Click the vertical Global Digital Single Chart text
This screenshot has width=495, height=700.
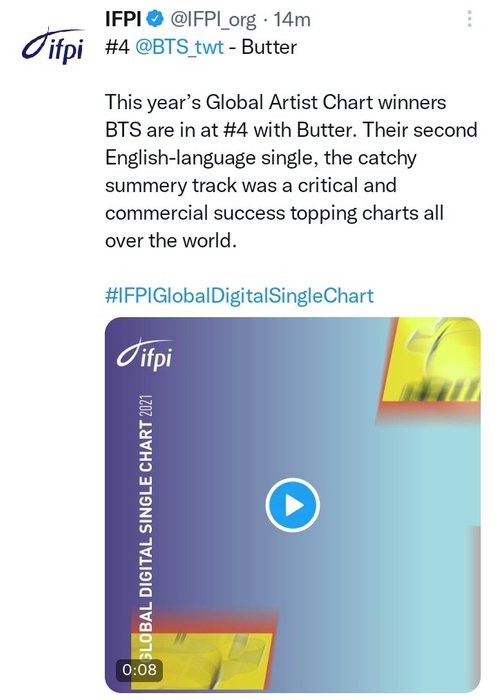click(146, 528)
